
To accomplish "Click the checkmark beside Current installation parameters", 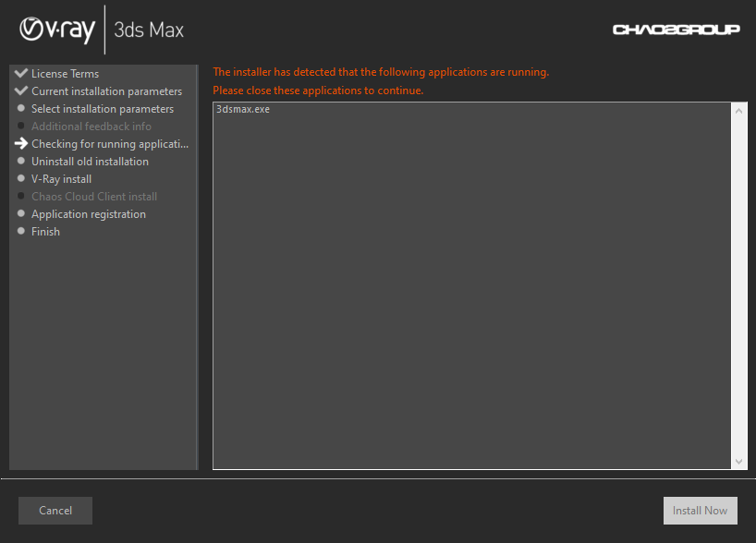I will point(20,90).
